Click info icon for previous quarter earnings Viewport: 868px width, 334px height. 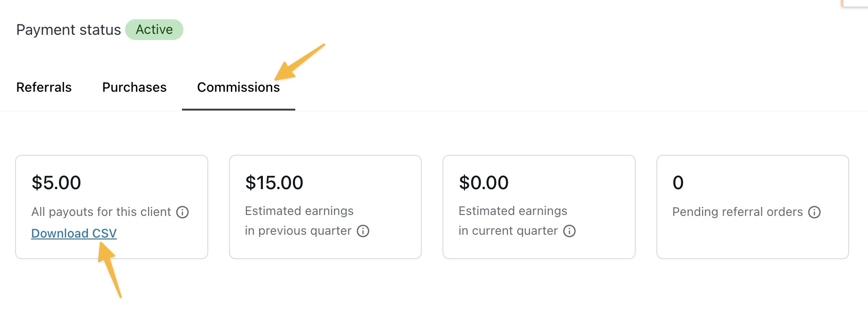[363, 231]
